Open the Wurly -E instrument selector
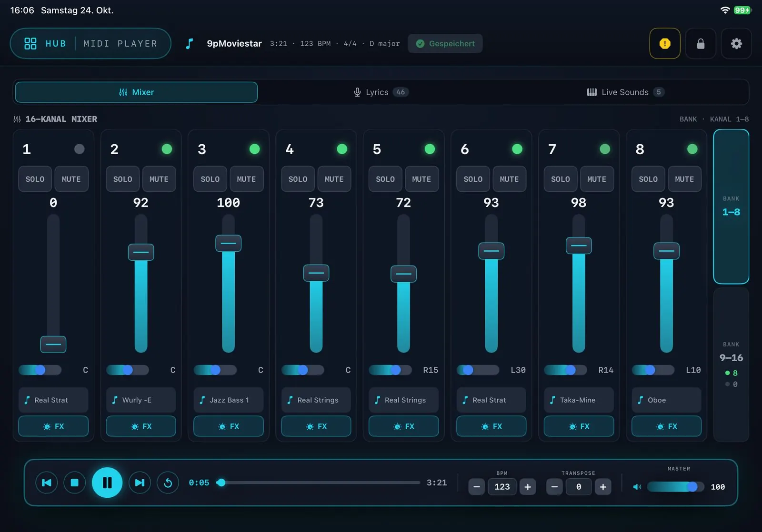762x532 pixels. point(141,400)
